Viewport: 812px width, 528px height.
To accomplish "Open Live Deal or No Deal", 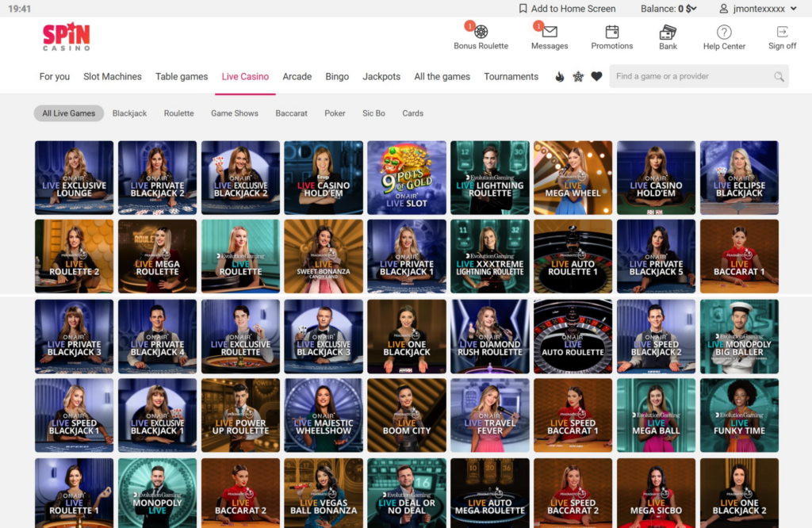I will [x=407, y=493].
